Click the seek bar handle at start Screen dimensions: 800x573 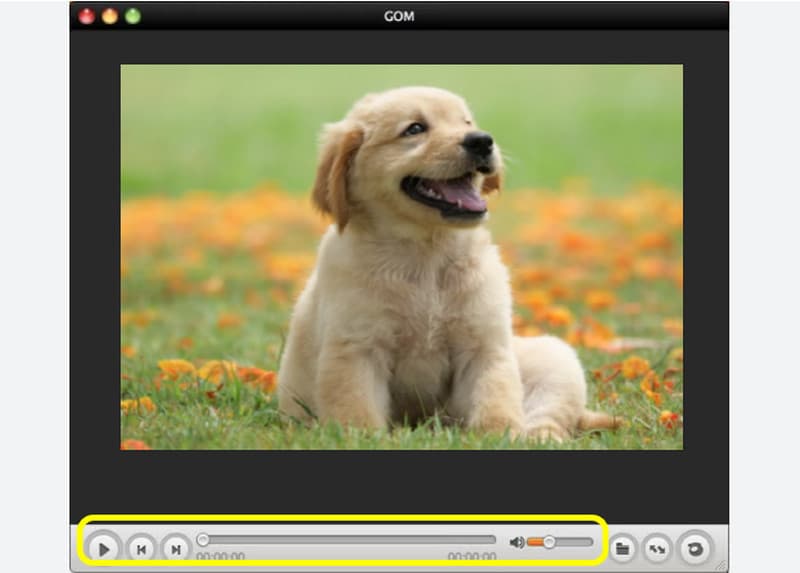click(203, 540)
